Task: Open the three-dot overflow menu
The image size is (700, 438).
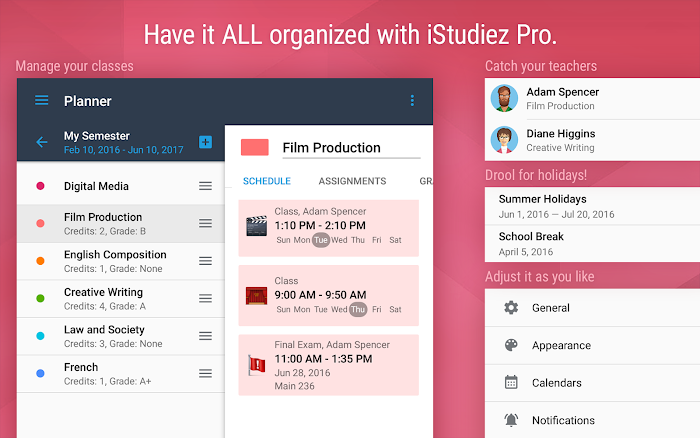Action: (x=411, y=100)
